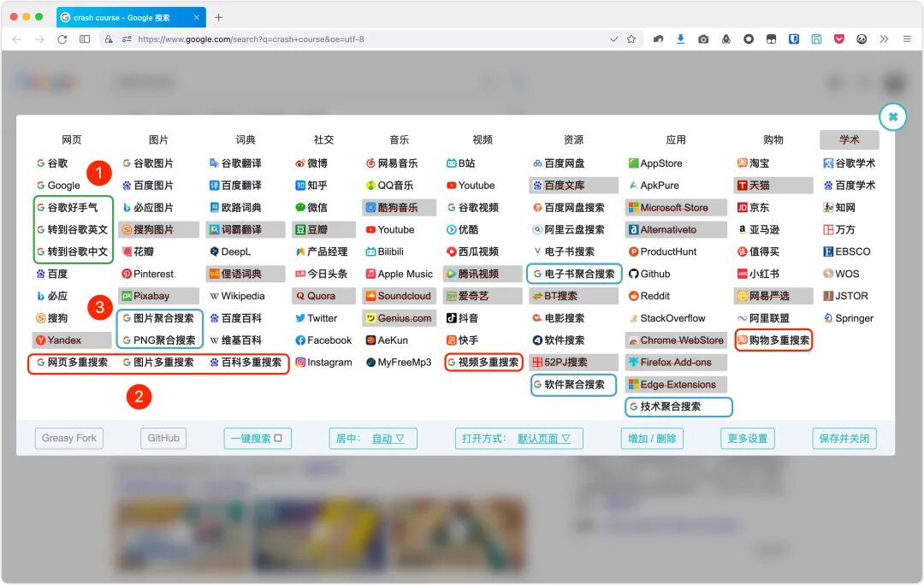This screenshot has width=924, height=585.
Task: Pick 网易音乐 in the music column
Action: coord(392,163)
